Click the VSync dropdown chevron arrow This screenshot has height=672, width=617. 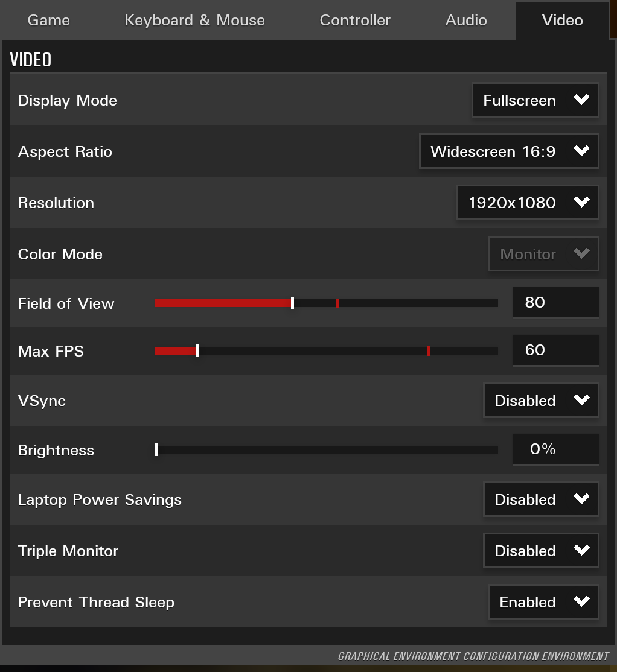coord(581,401)
